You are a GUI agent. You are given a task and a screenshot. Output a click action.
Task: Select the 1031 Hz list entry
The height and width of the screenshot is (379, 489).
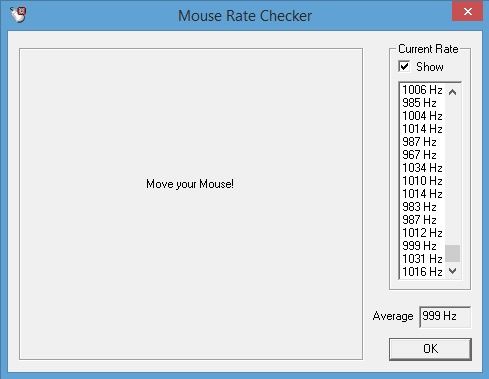coord(422,259)
